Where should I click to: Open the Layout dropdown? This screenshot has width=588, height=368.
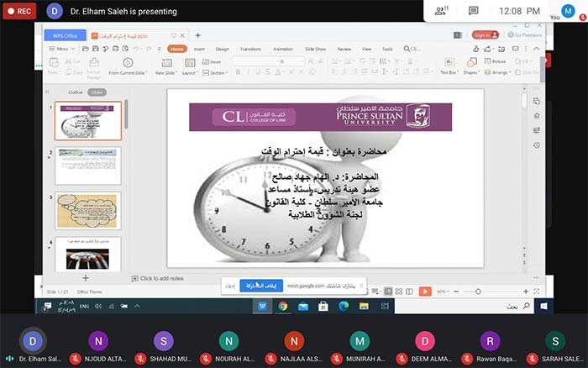[x=190, y=73]
